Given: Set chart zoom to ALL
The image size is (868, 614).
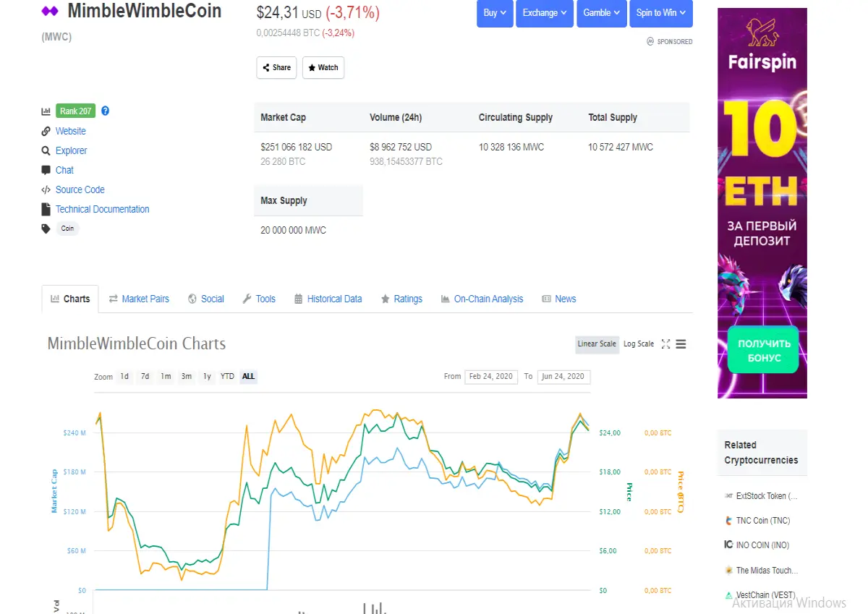Looking at the screenshot, I should [x=248, y=377].
